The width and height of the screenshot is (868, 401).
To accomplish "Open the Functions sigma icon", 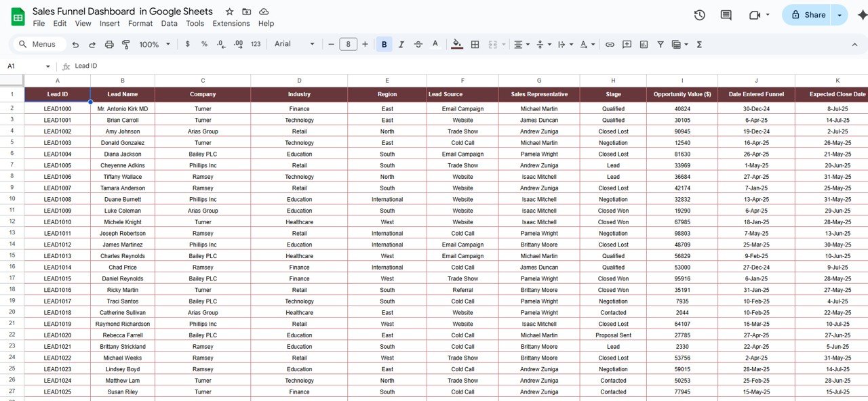I will click(699, 45).
